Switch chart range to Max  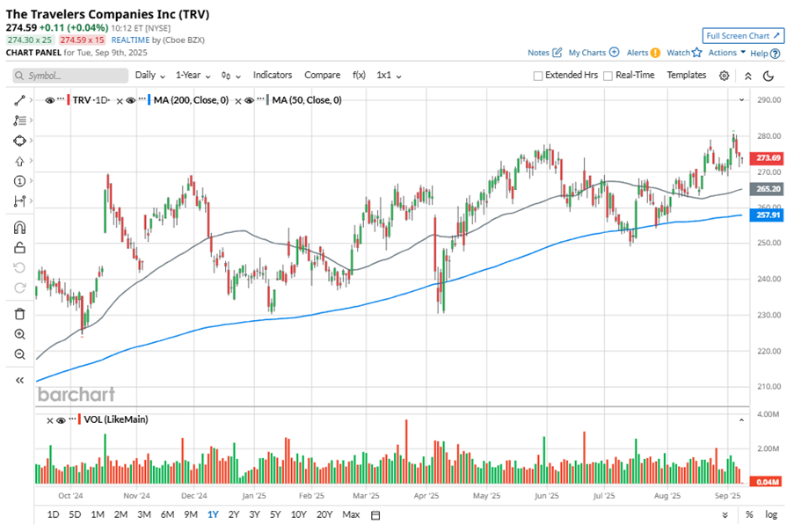(351, 514)
